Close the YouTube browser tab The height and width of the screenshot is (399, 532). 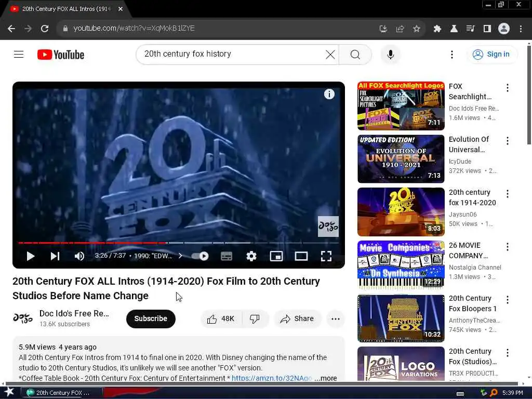click(121, 9)
